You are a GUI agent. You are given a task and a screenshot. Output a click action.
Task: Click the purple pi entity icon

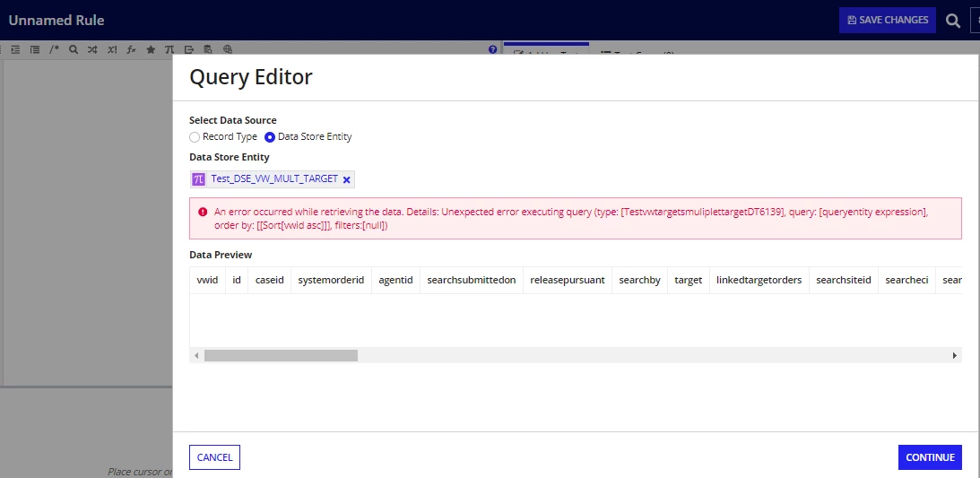(x=199, y=179)
